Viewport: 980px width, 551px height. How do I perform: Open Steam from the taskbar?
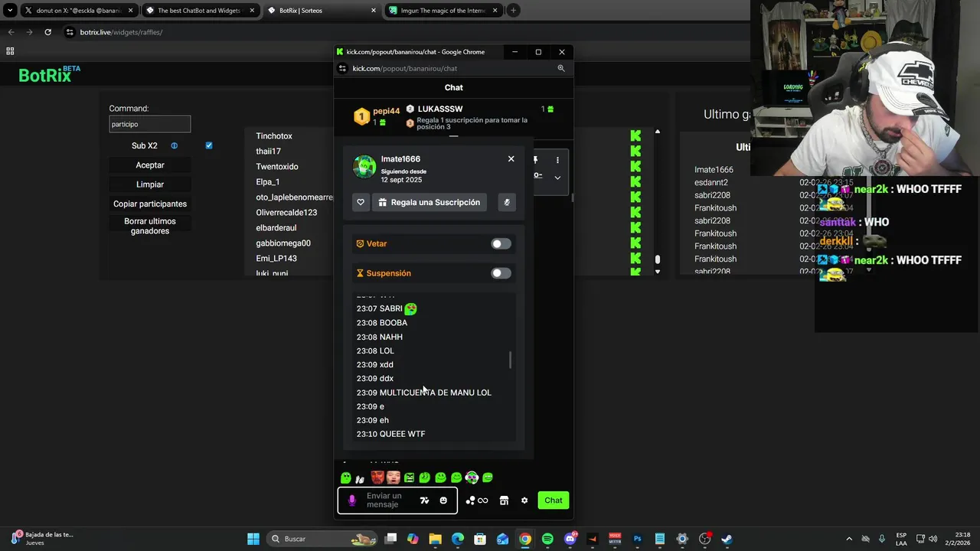[x=727, y=539]
